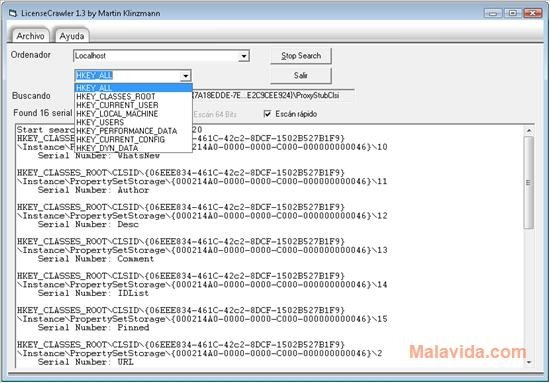Choose HKEY_CURRENT_USER option
The width and height of the screenshot is (550, 383).
pos(134,105)
